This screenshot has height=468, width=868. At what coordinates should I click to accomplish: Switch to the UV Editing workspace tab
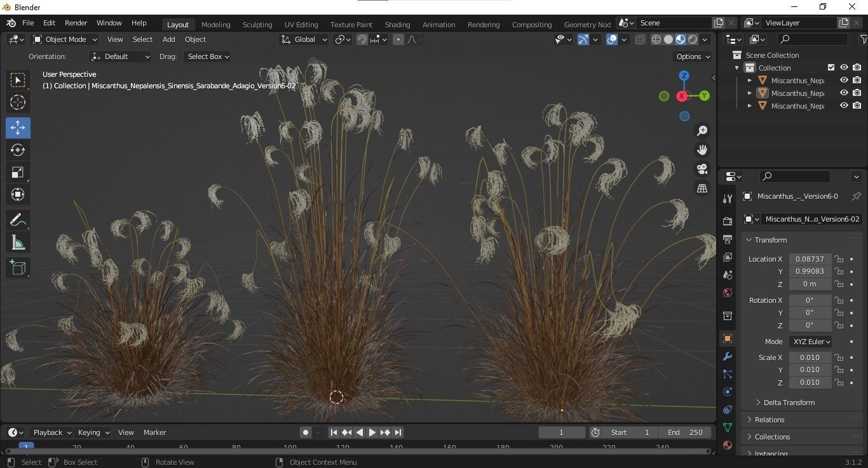pyautogui.click(x=301, y=24)
